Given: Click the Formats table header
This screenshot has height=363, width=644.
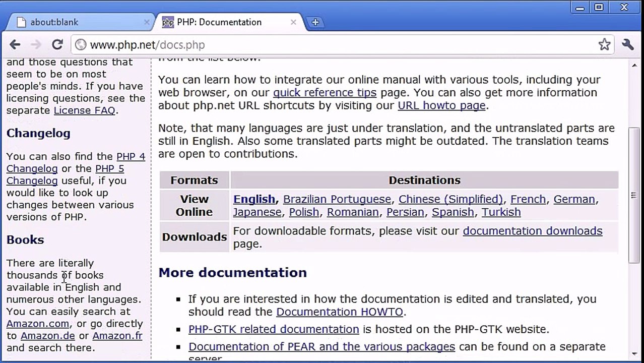Looking at the screenshot, I should click(x=194, y=180).
